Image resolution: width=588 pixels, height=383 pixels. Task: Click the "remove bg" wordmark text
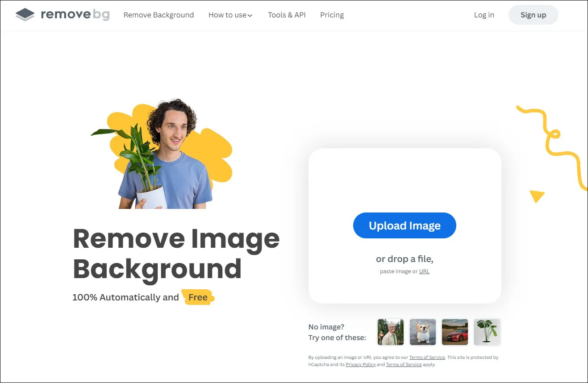click(75, 15)
